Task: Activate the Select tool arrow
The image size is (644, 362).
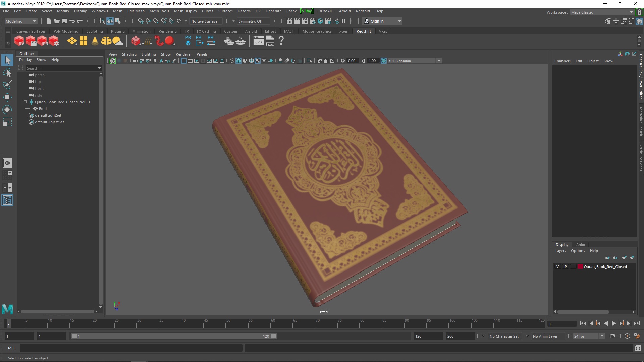Action: click(7, 60)
